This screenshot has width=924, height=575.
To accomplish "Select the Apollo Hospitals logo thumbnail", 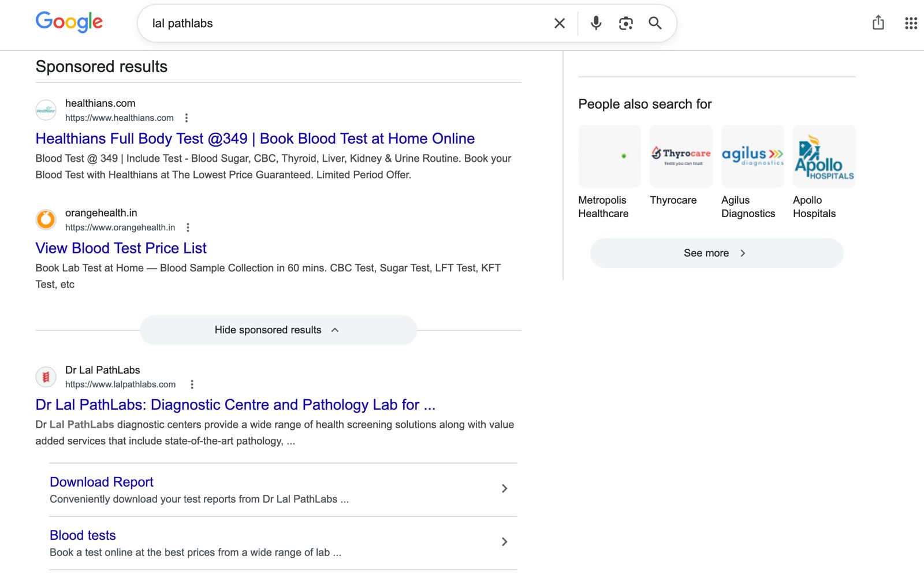I will [x=824, y=156].
